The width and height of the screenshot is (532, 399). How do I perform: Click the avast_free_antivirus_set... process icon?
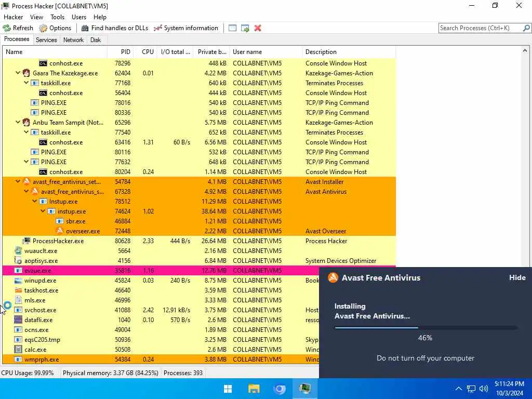[x=26, y=182]
